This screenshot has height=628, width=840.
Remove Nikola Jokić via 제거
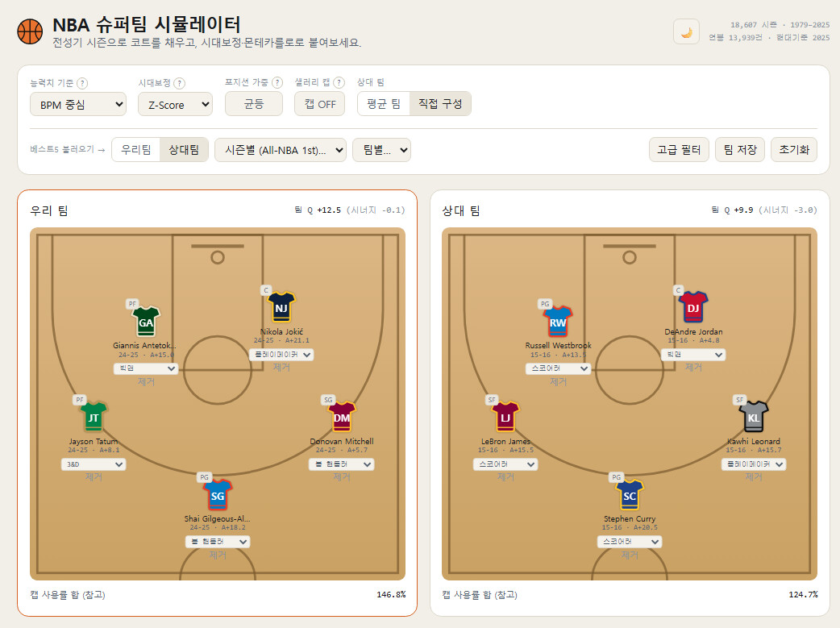(x=281, y=367)
